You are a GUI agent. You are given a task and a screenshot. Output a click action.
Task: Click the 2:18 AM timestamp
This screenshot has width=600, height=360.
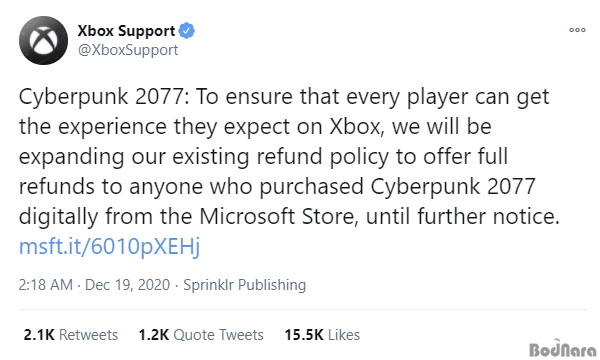coord(46,285)
